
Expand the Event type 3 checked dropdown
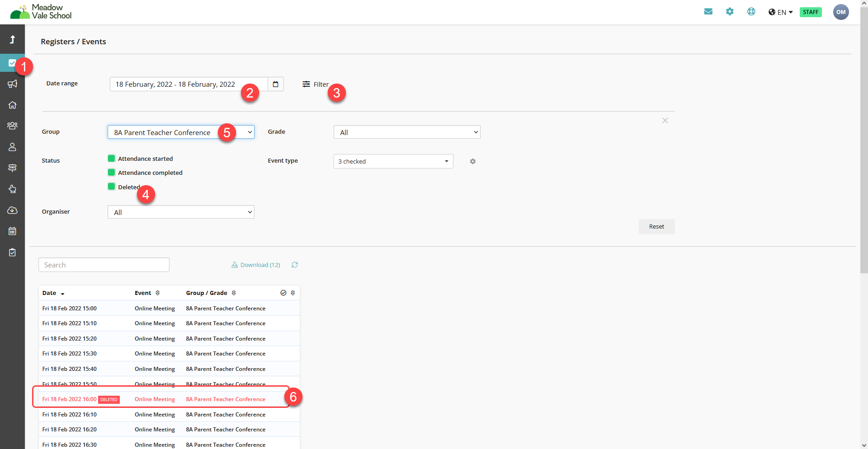point(393,161)
